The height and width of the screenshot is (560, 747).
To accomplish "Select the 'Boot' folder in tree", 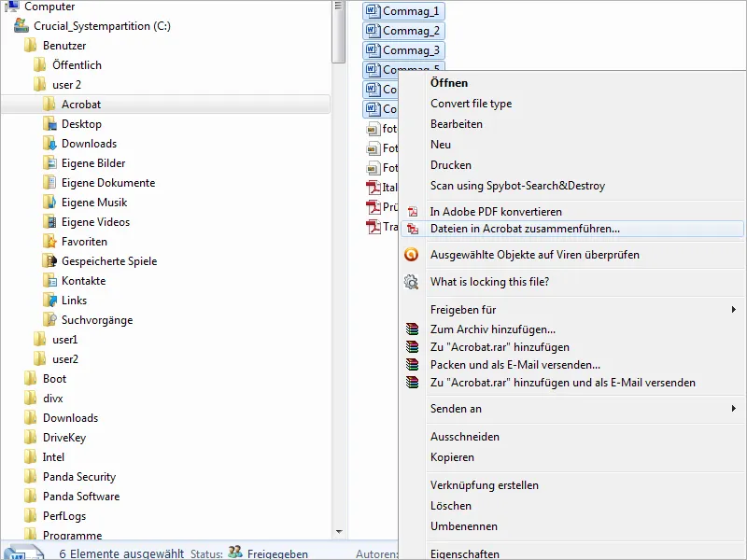I will tap(54, 379).
